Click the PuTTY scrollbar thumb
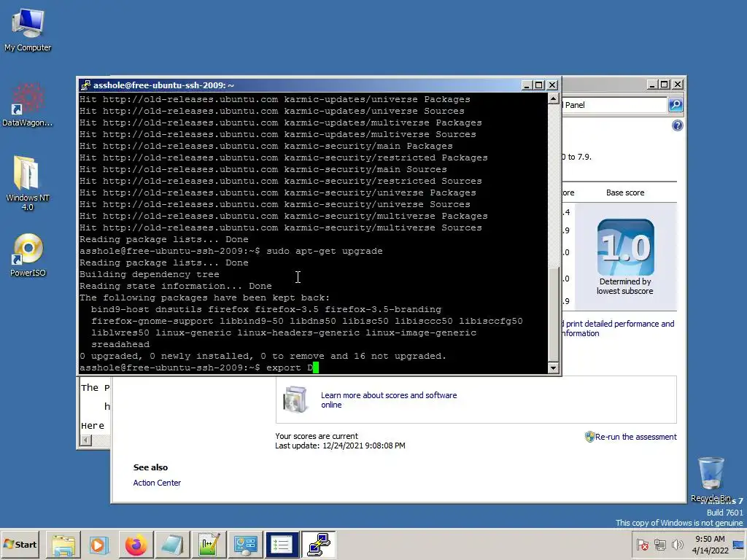The height and width of the screenshot is (560, 747). click(x=553, y=314)
